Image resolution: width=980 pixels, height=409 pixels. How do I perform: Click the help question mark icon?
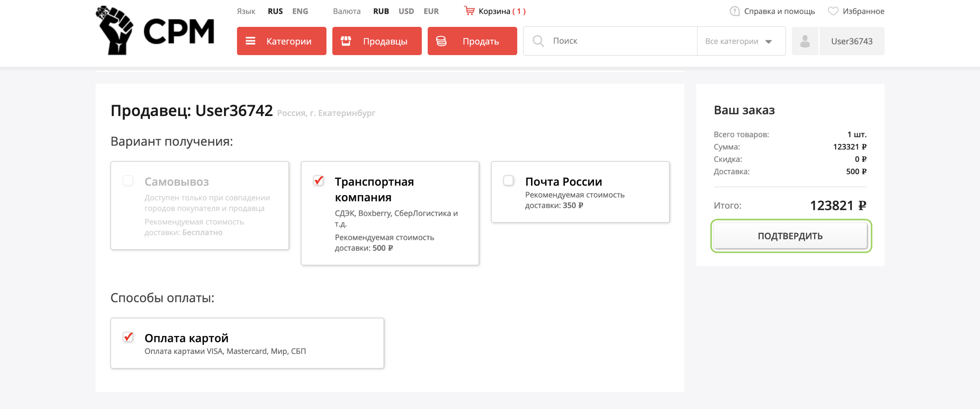coord(734,11)
